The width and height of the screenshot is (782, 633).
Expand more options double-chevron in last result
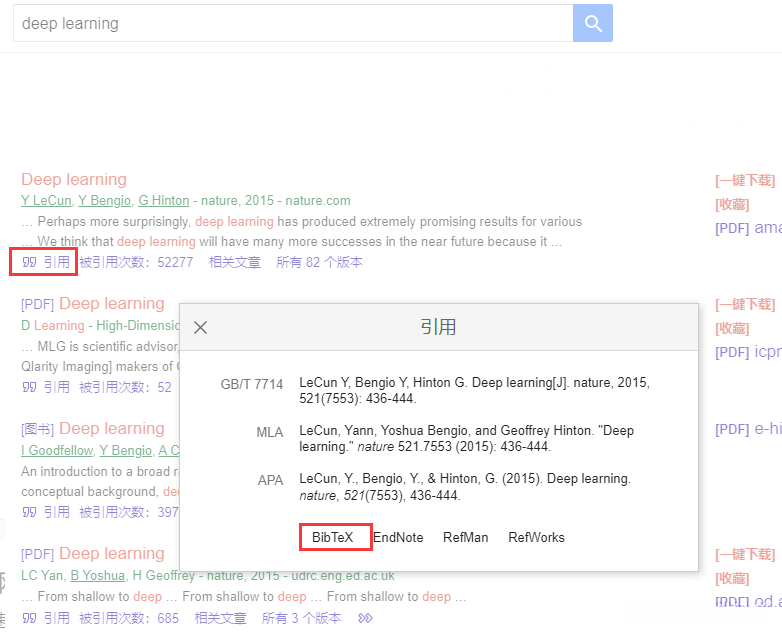(365, 619)
